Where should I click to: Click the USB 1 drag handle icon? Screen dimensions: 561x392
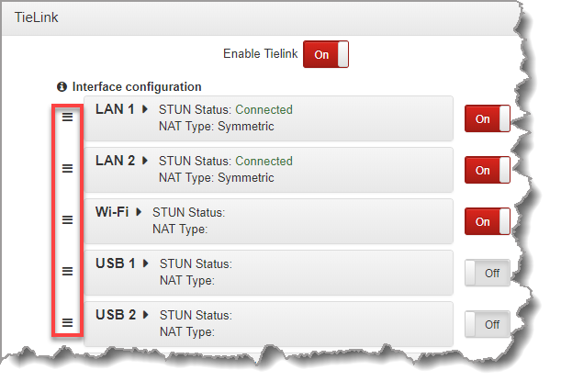67,271
